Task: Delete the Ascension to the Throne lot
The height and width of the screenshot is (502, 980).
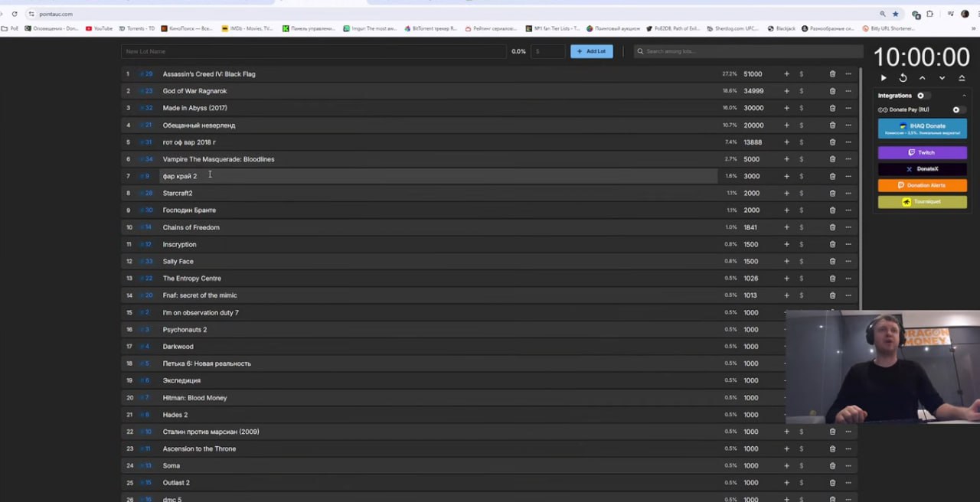Action: click(x=832, y=448)
